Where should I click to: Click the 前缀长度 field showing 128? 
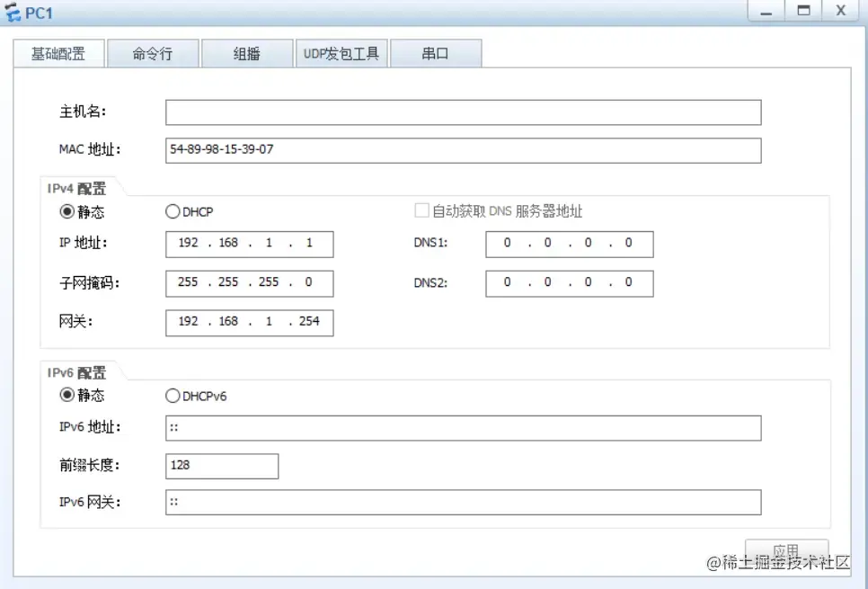222,467
